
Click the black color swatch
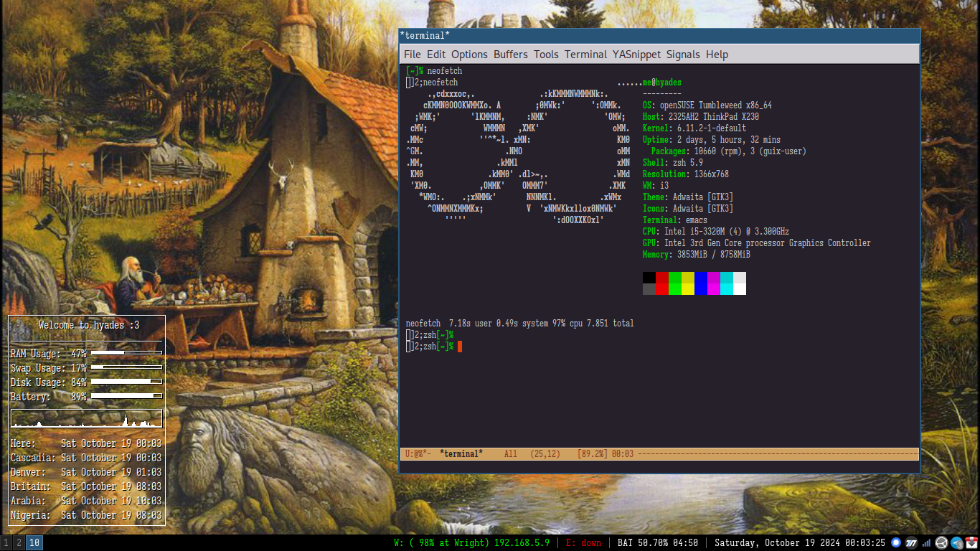[649, 278]
